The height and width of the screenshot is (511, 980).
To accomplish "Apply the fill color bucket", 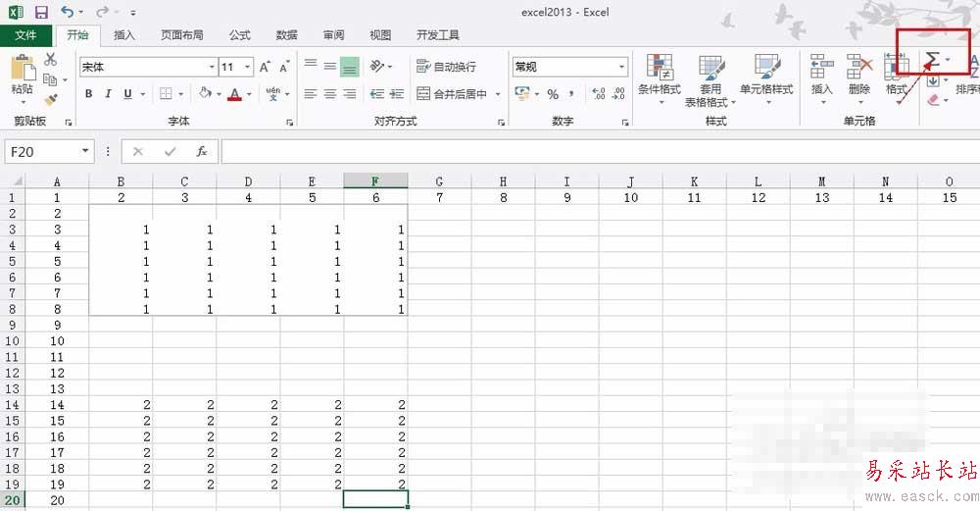I will pyautogui.click(x=205, y=94).
